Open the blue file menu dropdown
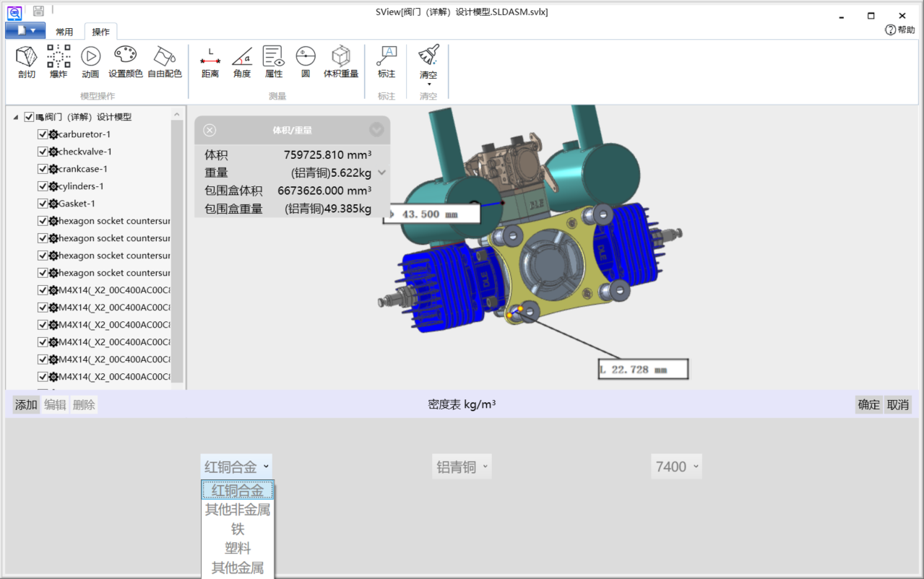The width and height of the screenshot is (924, 579). (x=25, y=30)
